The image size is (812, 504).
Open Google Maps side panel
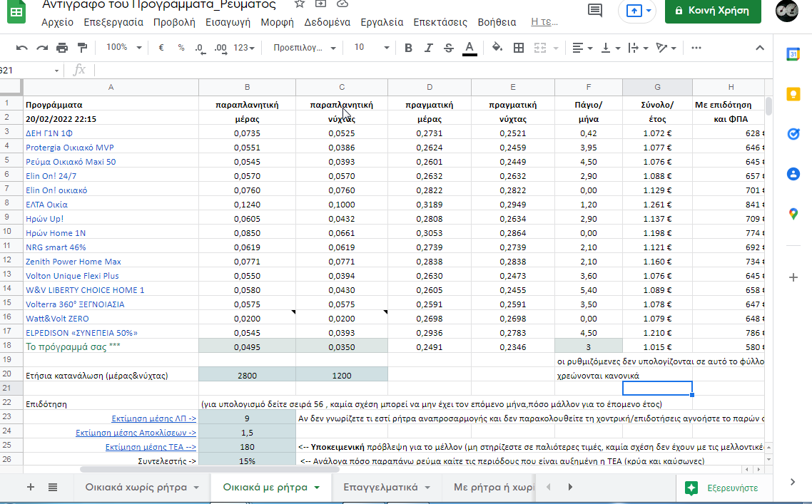(x=793, y=214)
